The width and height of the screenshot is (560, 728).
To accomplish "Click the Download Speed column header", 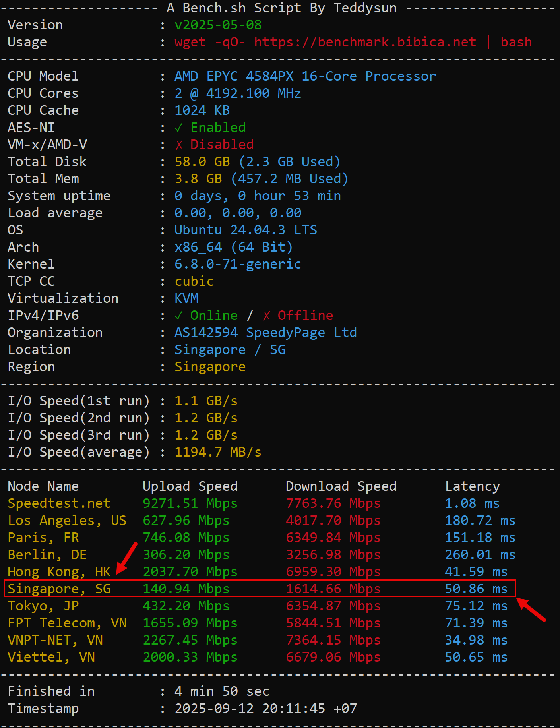I will coord(341,486).
